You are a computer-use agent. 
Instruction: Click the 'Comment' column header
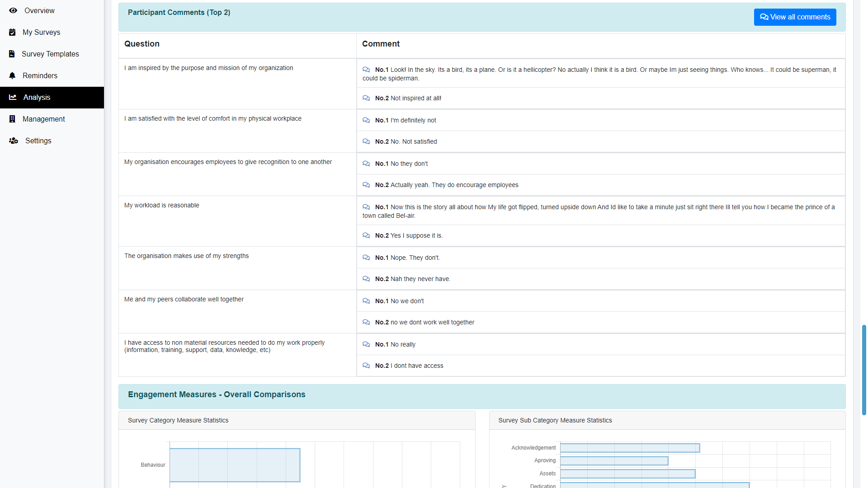click(381, 44)
